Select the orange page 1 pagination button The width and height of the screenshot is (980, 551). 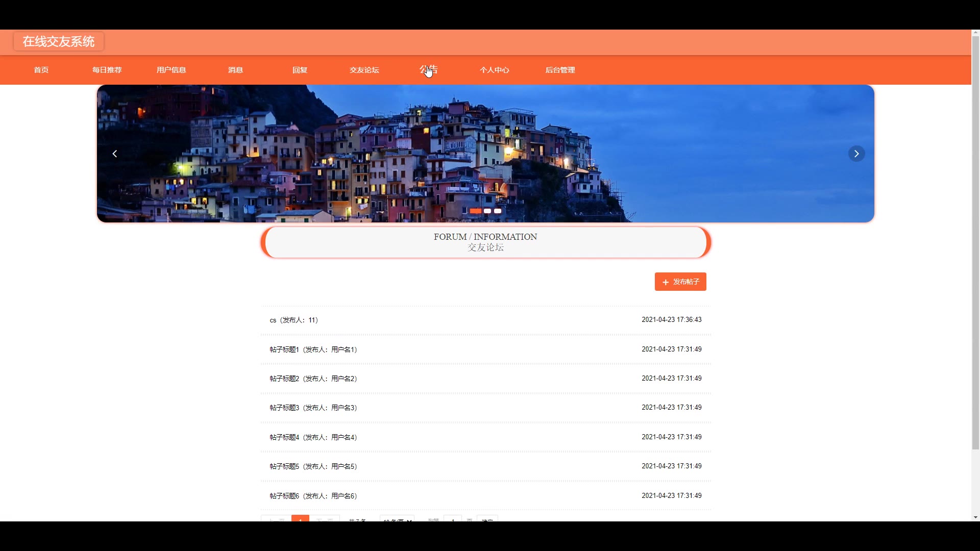pyautogui.click(x=300, y=518)
